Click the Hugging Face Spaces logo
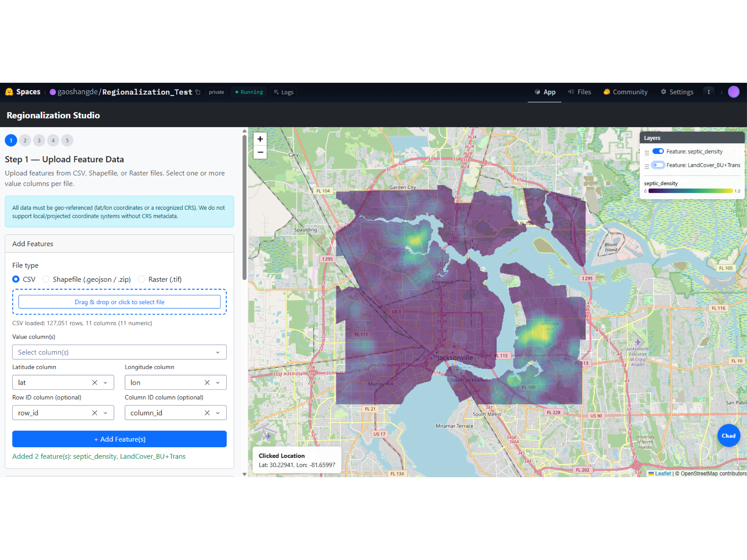 click(x=10, y=92)
